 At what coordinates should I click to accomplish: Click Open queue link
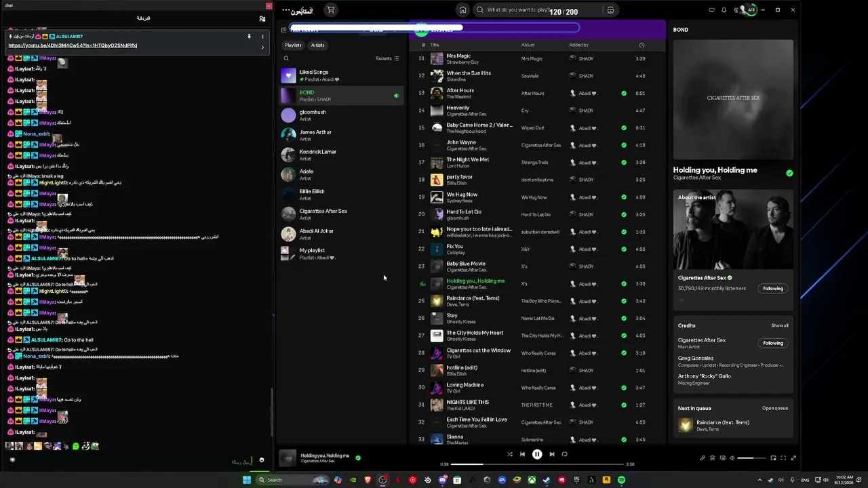775,408
